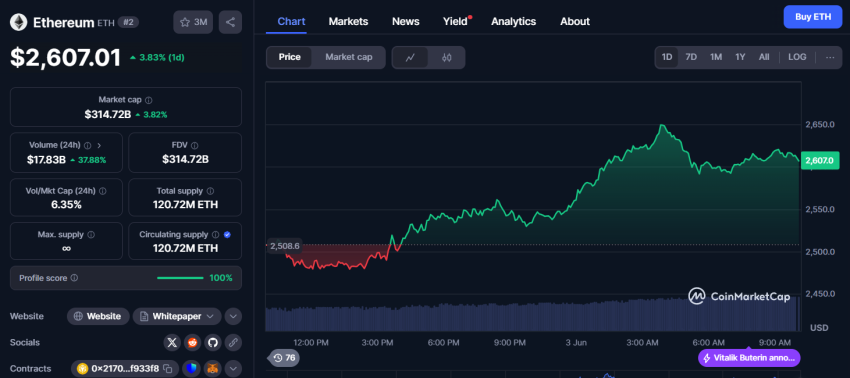850x378 pixels.
Task: Switch chart to Price view
Action: pyautogui.click(x=289, y=57)
